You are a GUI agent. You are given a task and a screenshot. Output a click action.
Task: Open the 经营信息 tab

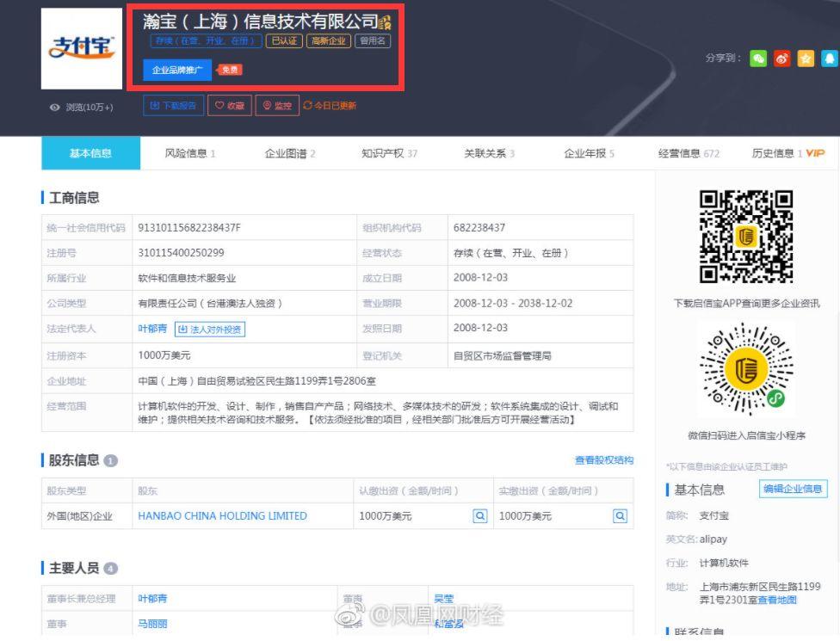tap(689, 154)
